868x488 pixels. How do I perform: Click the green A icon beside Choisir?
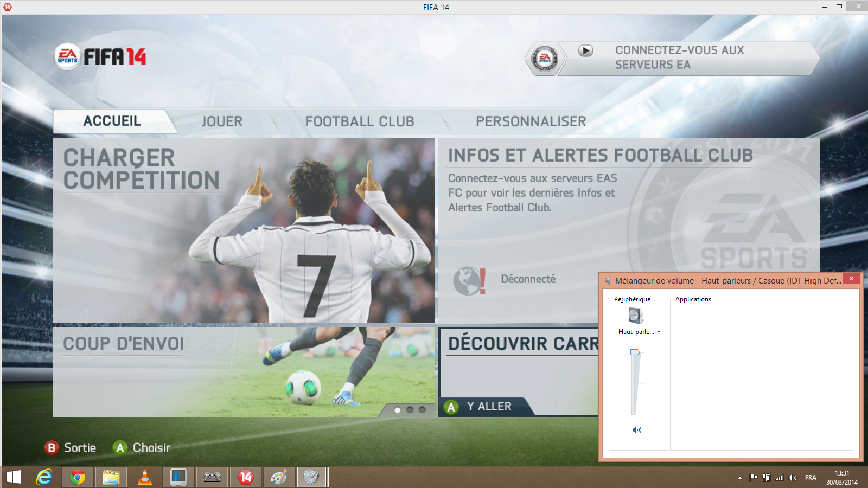coord(120,448)
